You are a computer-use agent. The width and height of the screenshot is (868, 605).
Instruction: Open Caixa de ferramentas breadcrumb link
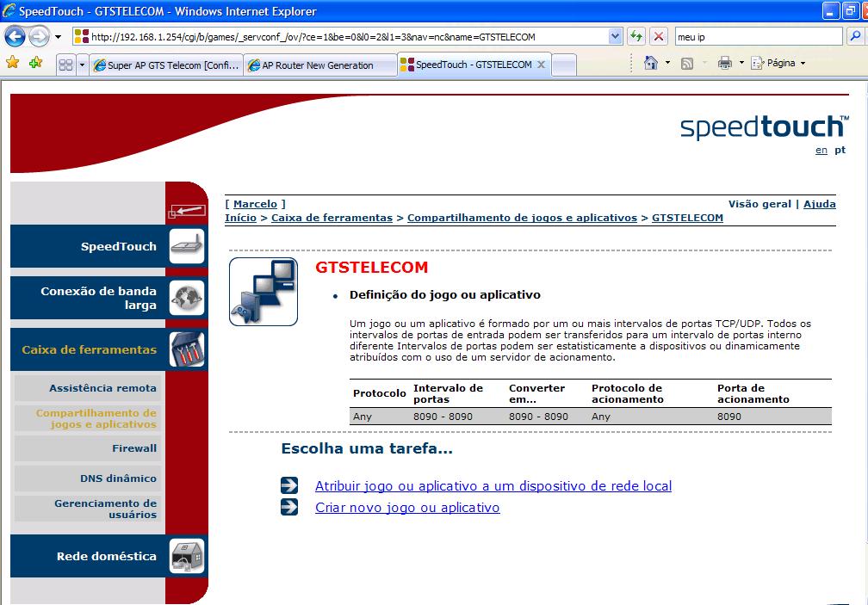(x=332, y=218)
